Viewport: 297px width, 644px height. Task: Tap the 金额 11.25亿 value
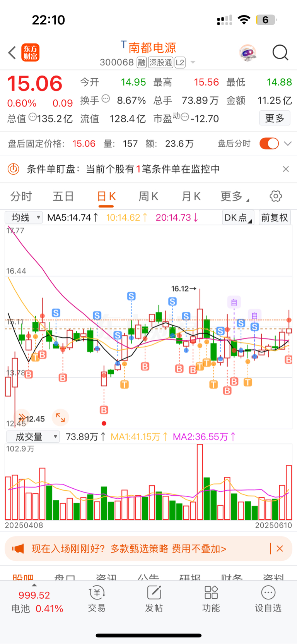(x=275, y=100)
